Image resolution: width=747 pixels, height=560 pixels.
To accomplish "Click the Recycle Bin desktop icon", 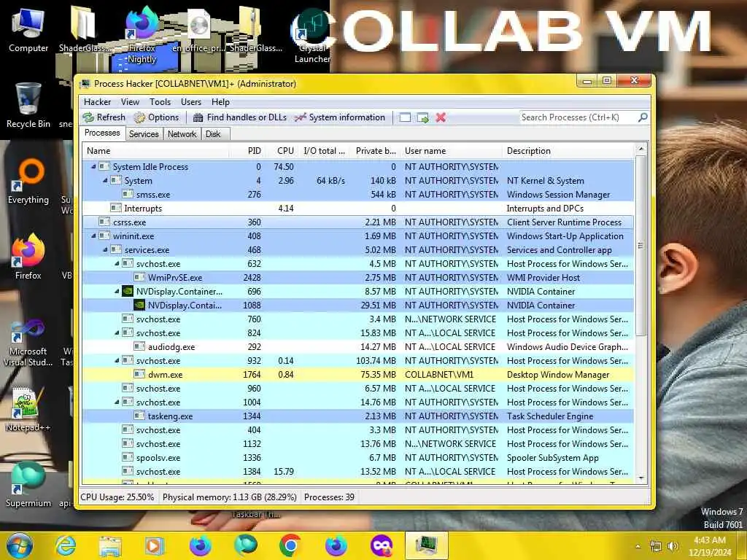I will (28, 106).
